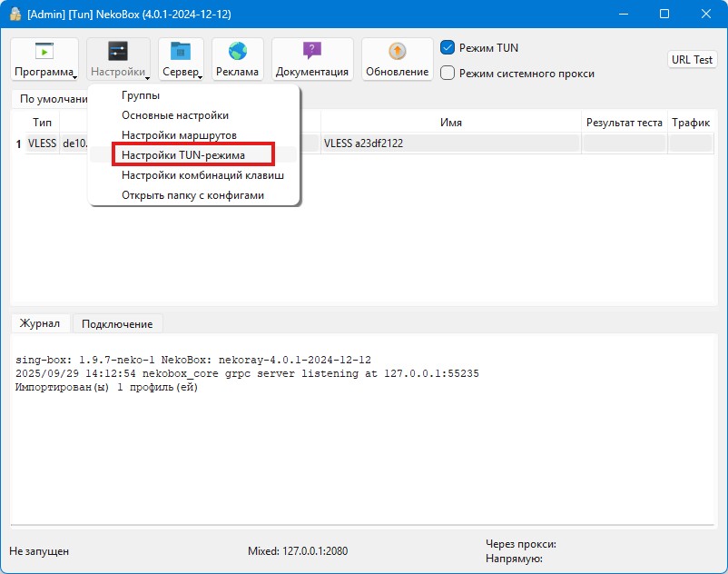Select Настройки комбинаций клавиш entry
This screenshot has height=574, width=728.
coord(202,175)
